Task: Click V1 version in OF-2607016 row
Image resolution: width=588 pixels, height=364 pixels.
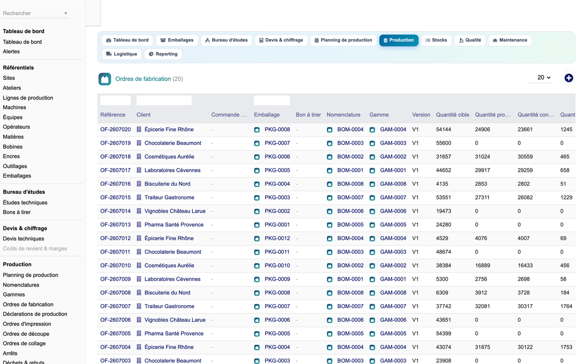Action: (416, 184)
